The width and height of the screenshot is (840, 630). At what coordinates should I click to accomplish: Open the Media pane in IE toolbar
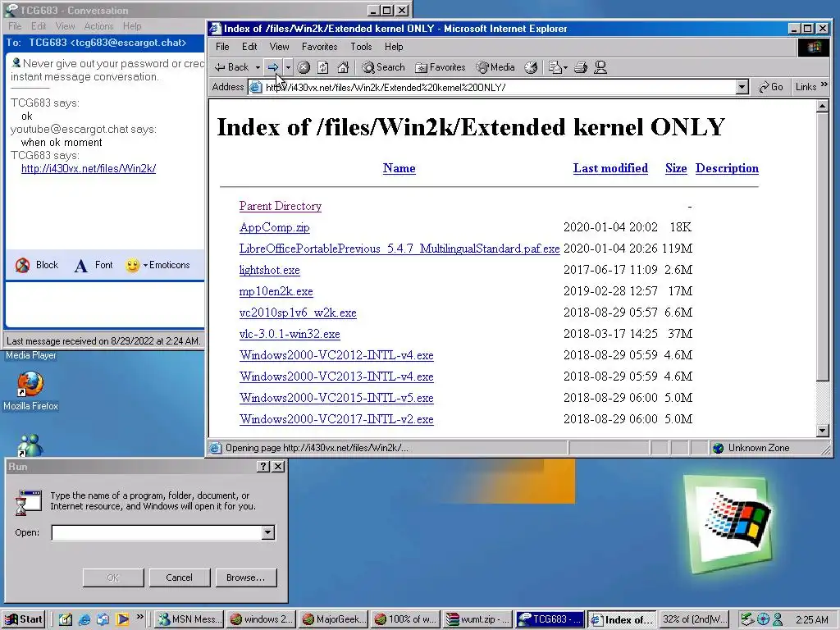coord(495,67)
